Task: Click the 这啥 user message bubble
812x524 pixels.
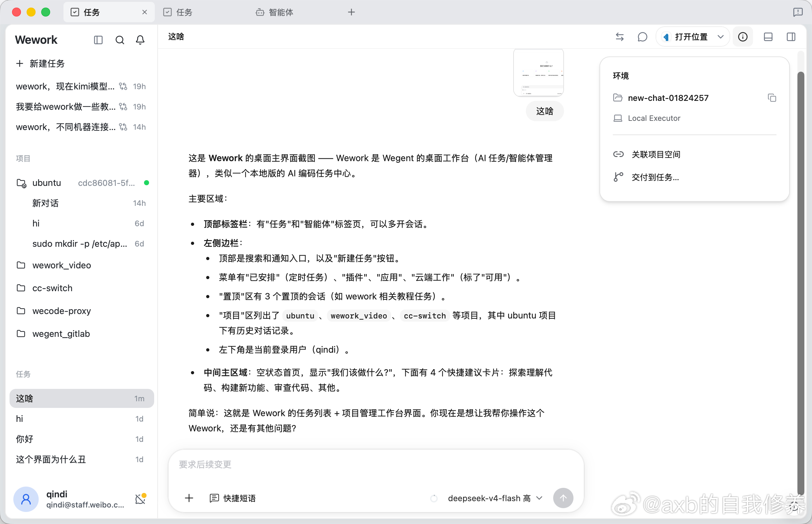Action: (545, 111)
